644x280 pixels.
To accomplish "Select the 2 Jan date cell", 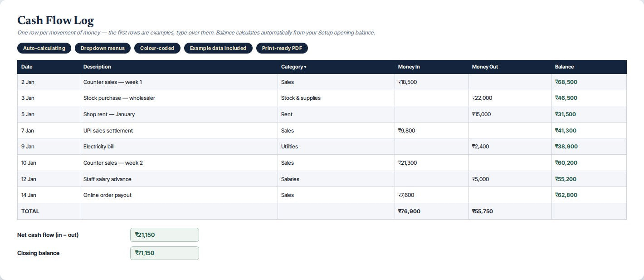I will click(49, 82).
